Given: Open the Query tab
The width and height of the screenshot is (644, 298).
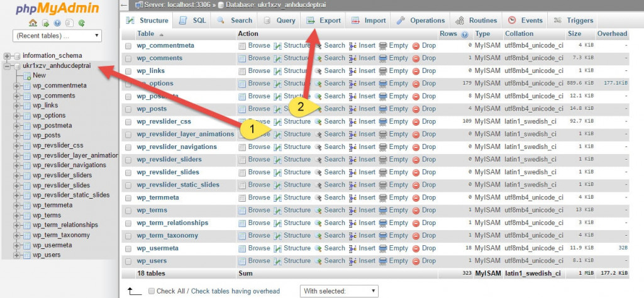Looking at the screenshot, I should 279,21.
